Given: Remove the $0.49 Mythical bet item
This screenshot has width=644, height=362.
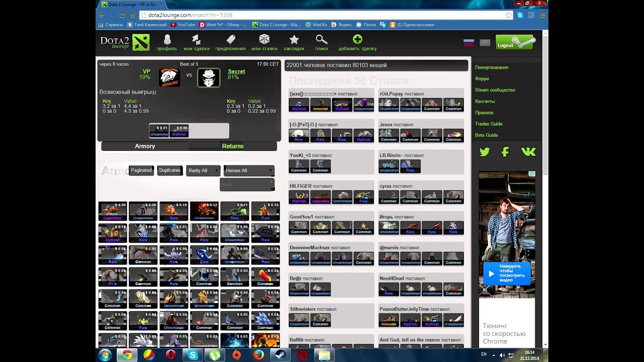Looking at the screenshot, I should pyautogui.click(x=179, y=131).
